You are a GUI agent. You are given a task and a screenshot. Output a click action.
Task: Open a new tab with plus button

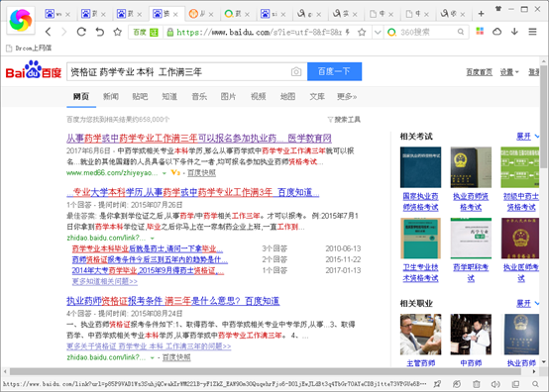coord(481,14)
